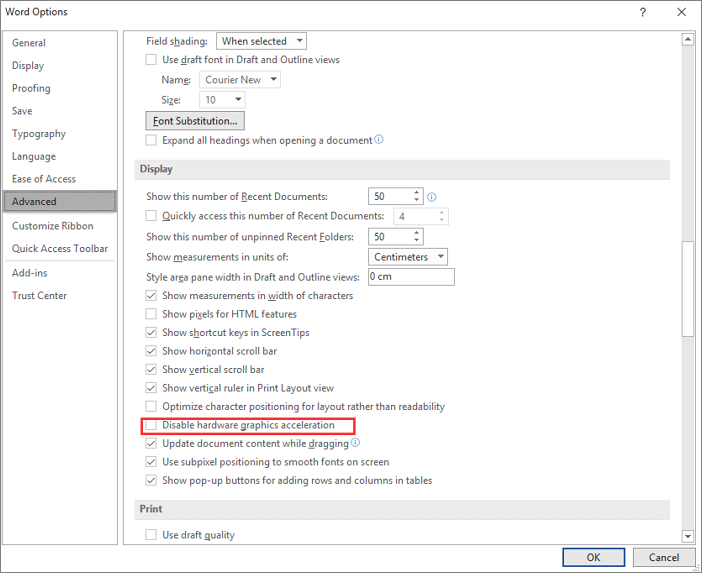This screenshot has height=573, width=702.
Task: Check Expand all headings when opening a document
Action: click(x=151, y=140)
